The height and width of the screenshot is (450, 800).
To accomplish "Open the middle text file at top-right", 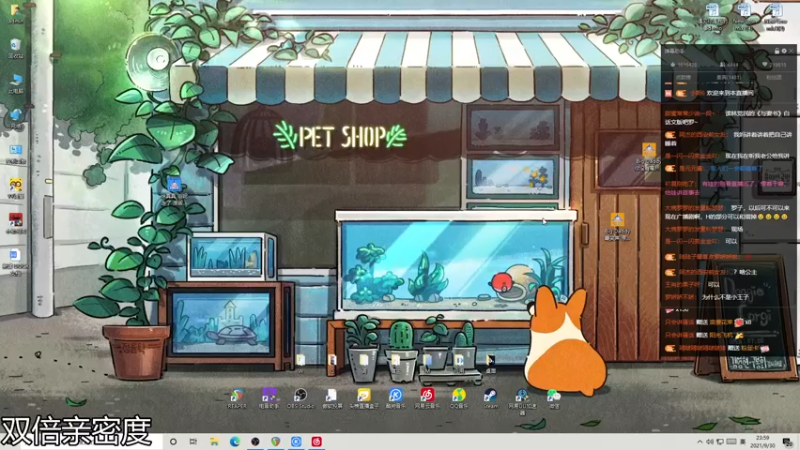I will click(744, 17).
